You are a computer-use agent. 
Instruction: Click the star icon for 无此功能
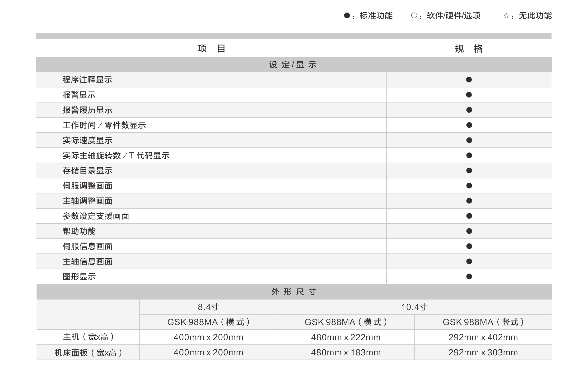point(506,16)
